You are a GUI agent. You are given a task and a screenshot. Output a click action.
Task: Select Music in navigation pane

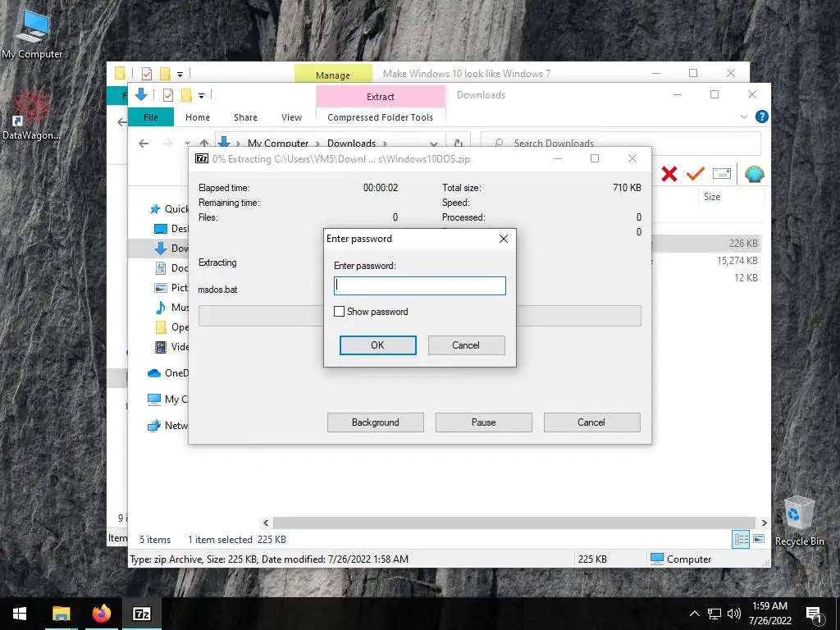click(x=171, y=308)
